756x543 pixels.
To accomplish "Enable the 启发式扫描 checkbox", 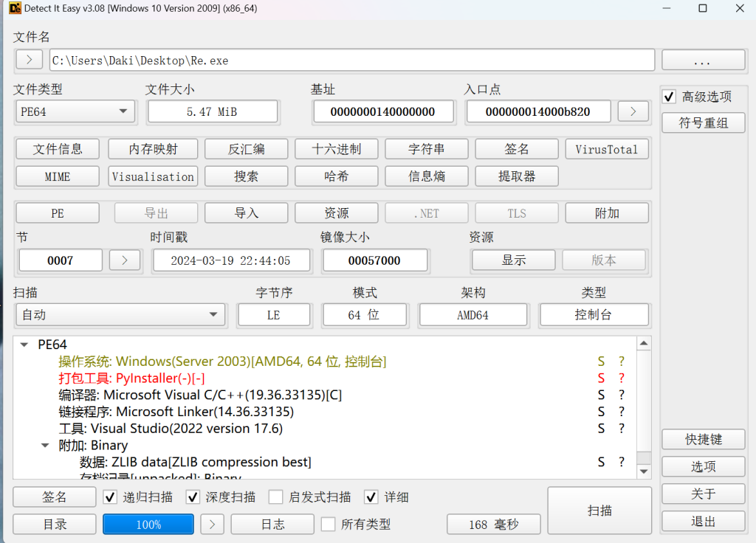I will (276, 497).
